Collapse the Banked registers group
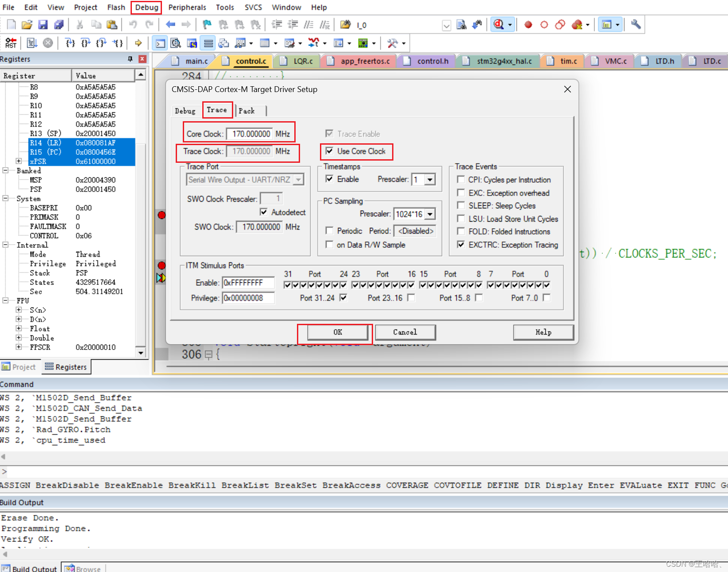Image resolution: width=728 pixels, height=572 pixels. pyautogui.click(x=5, y=170)
